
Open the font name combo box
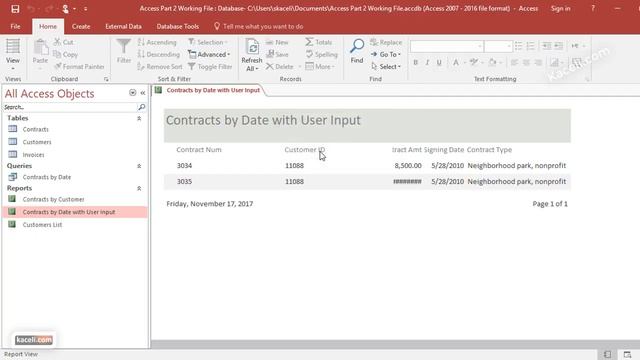point(447,46)
